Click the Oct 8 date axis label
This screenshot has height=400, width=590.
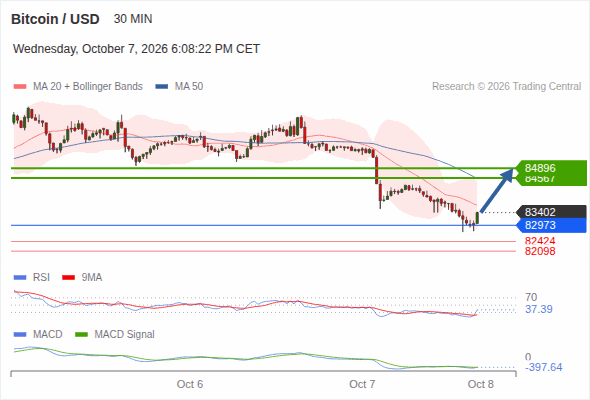click(x=481, y=384)
